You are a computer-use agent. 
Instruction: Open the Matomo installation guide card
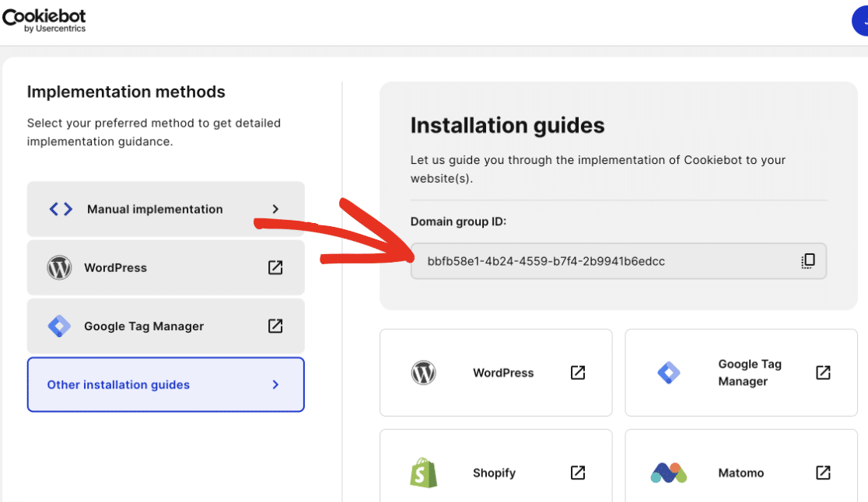[x=741, y=466]
